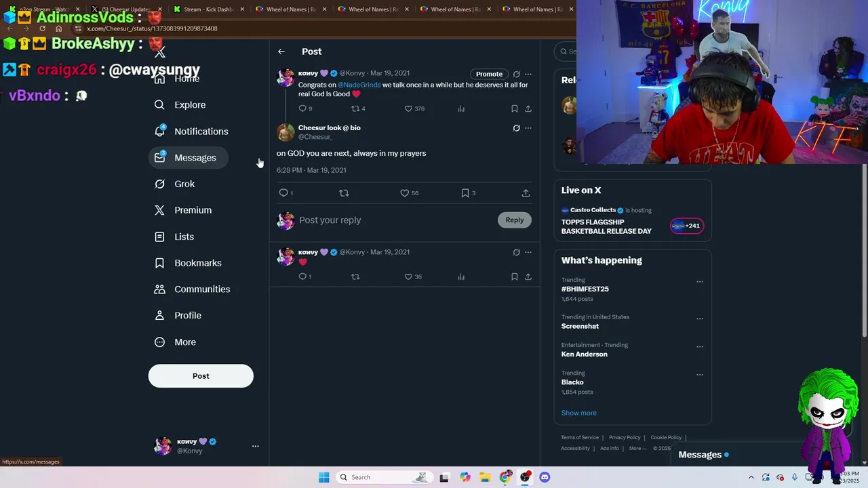Repost icon with 4 on Congrats post
Image resolution: width=868 pixels, height=488 pixels.
pos(358,108)
